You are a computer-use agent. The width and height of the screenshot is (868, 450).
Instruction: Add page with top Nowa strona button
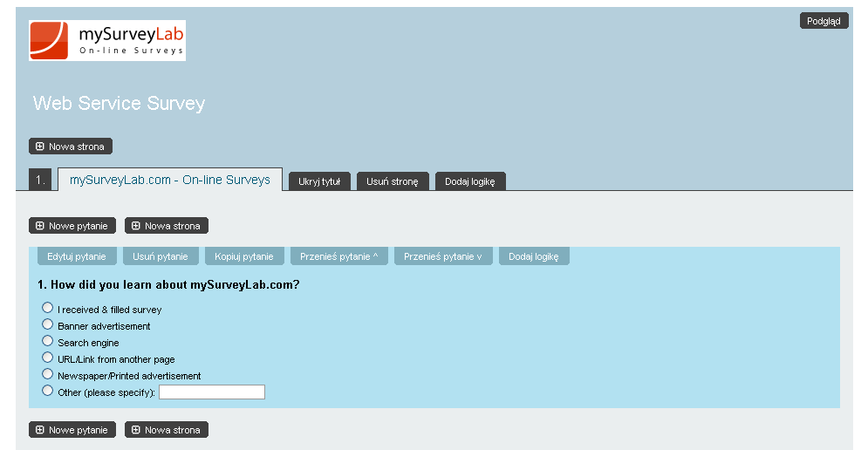[71, 147]
